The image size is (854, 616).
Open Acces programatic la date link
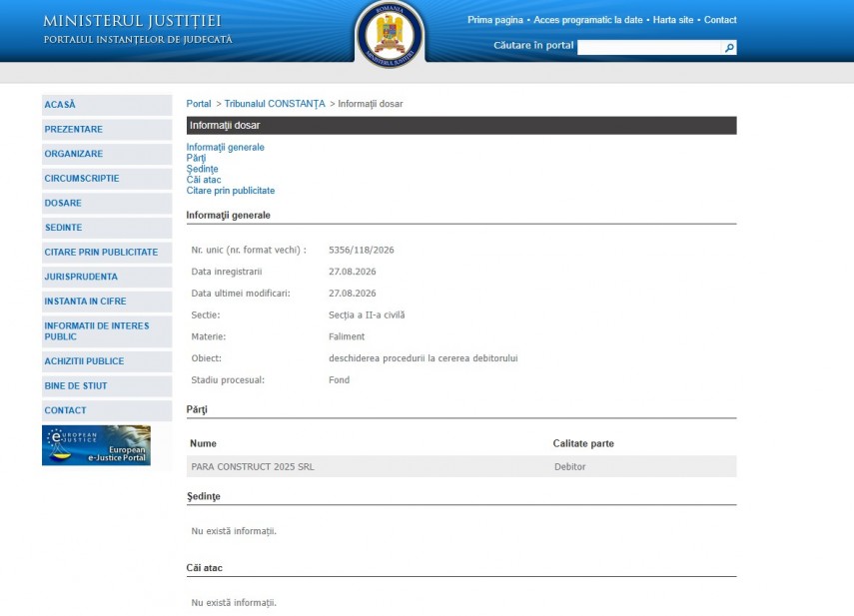coord(587,20)
